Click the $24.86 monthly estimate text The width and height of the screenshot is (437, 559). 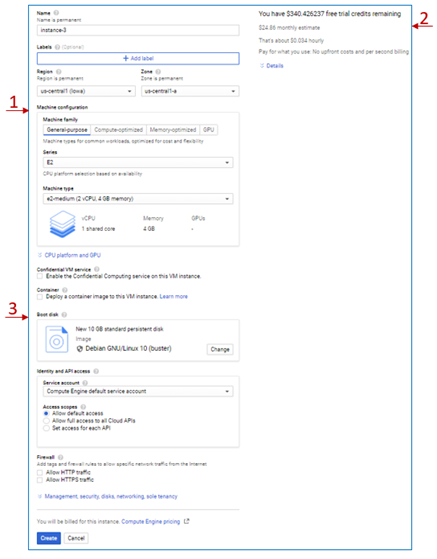click(x=289, y=28)
